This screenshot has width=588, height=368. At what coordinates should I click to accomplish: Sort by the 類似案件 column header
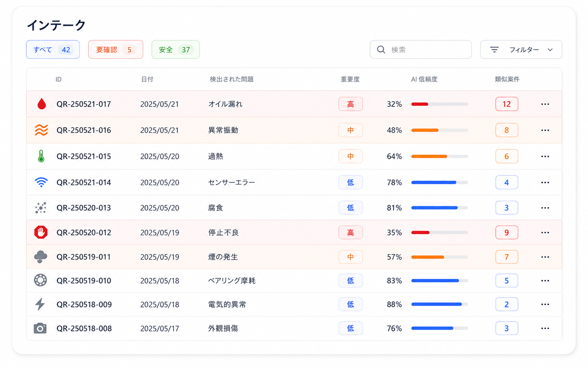(x=507, y=79)
